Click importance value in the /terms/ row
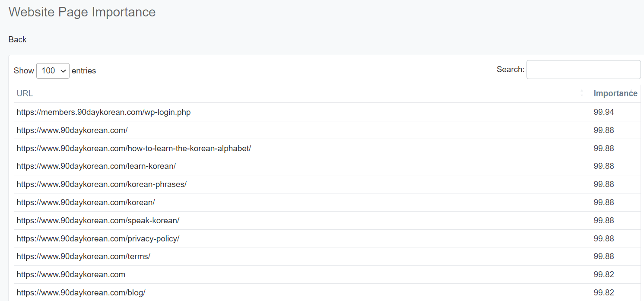 pos(603,257)
